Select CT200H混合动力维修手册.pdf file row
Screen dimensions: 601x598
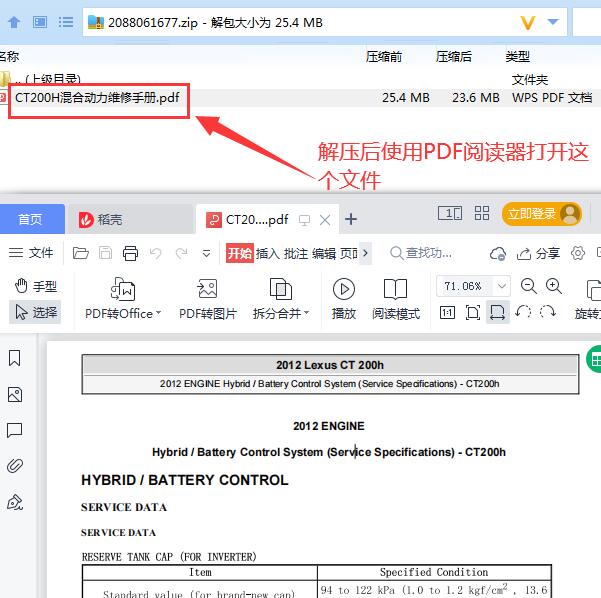300,98
